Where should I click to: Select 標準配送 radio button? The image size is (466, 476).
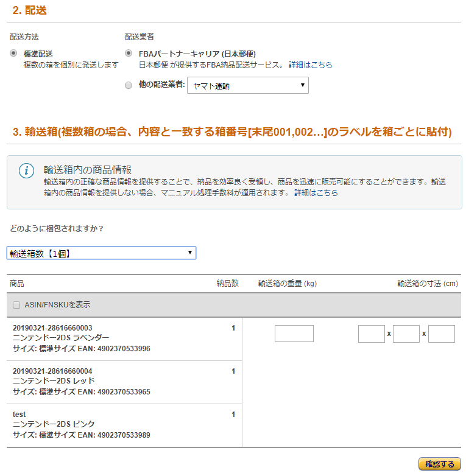coord(13,54)
